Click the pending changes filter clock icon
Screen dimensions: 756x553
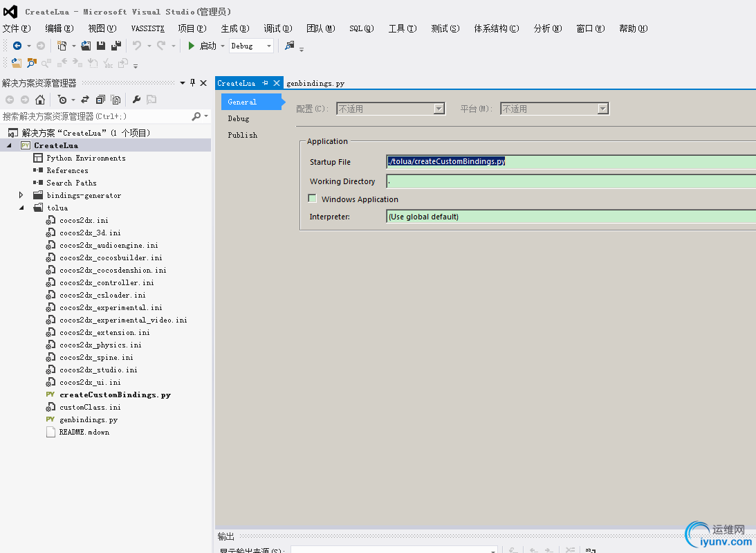coord(62,100)
